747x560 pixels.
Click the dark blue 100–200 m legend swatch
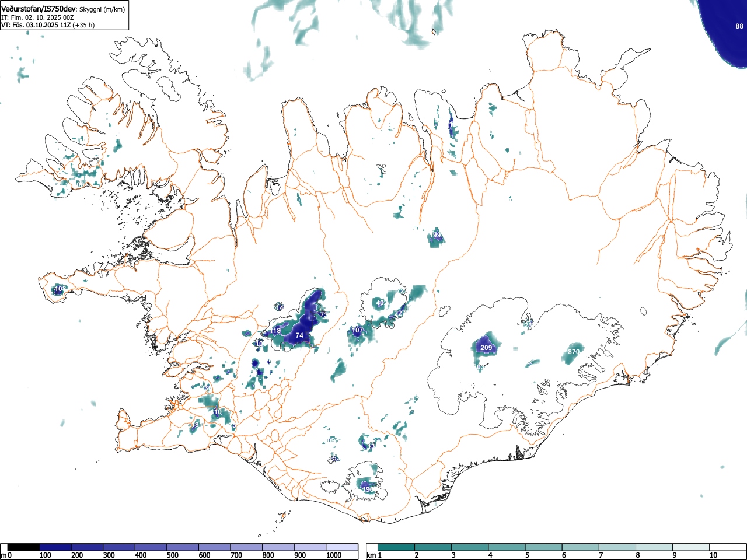tap(55, 547)
